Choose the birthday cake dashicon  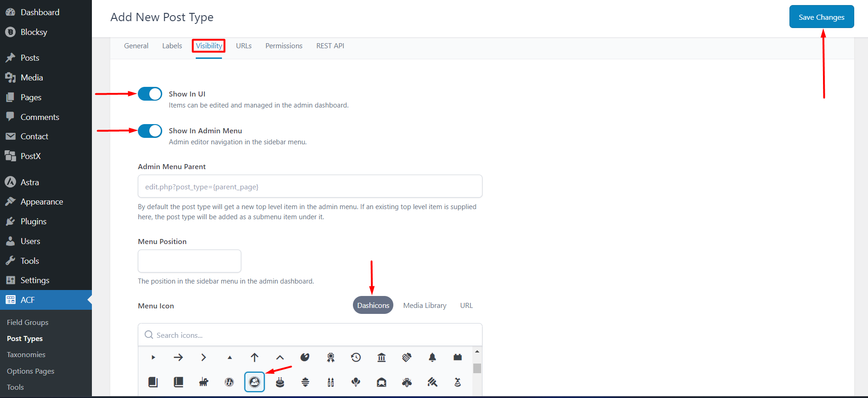coord(280,382)
